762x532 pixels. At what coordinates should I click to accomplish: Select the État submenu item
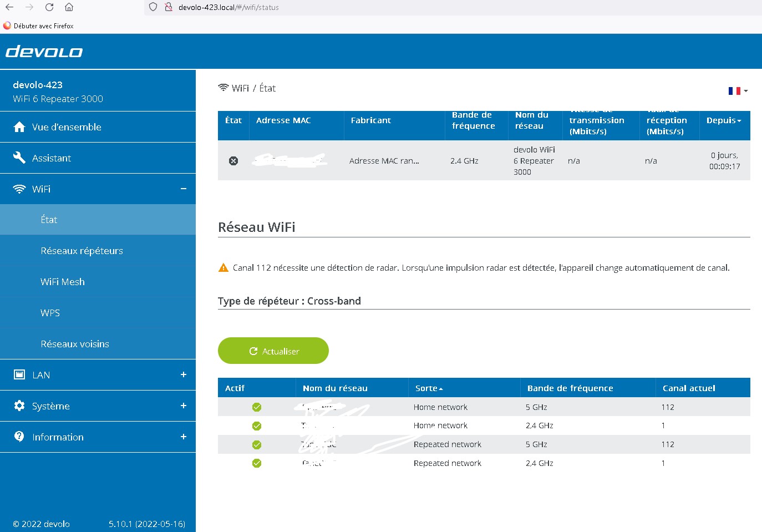(98, 220)
